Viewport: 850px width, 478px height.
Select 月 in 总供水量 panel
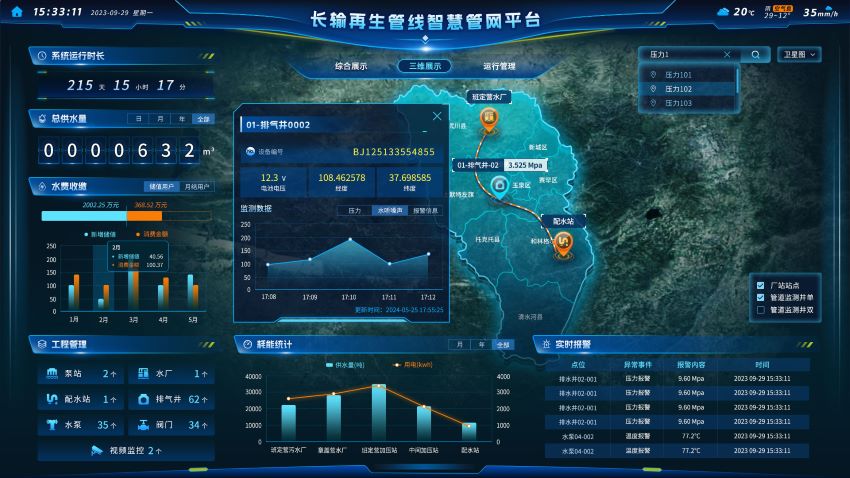coord(160,119)
